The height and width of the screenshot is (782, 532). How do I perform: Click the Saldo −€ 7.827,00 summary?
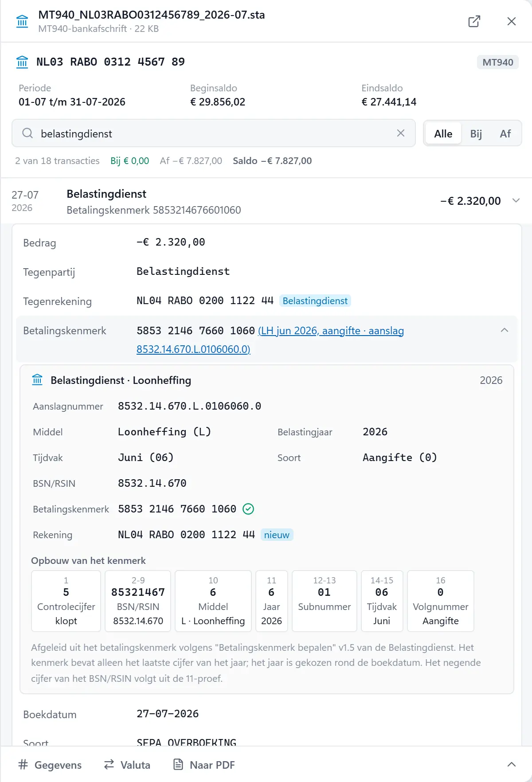pyautogui.click(x=272, y=160)
